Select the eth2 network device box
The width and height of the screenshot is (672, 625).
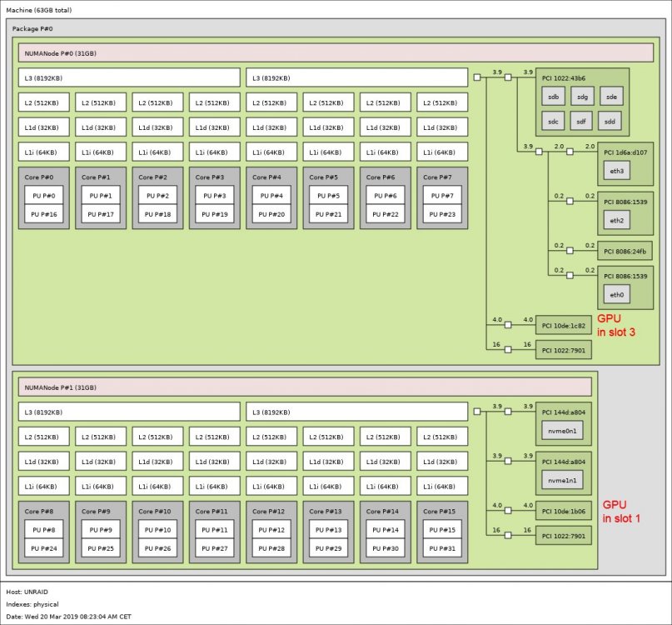617,221
